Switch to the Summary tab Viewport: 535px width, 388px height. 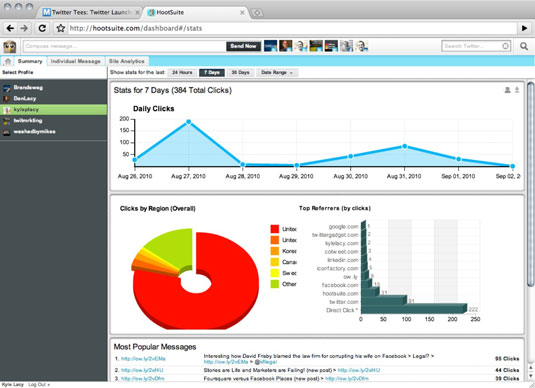tap(30, 61)
